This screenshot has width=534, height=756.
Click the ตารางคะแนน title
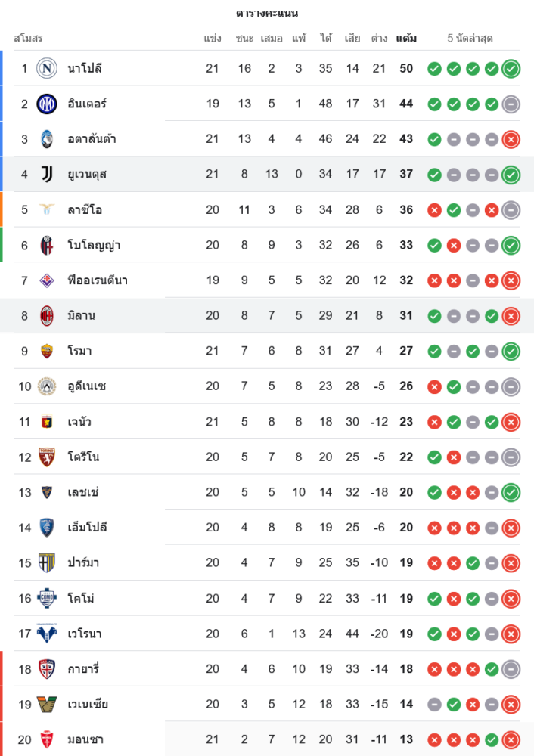pos(267,13)
